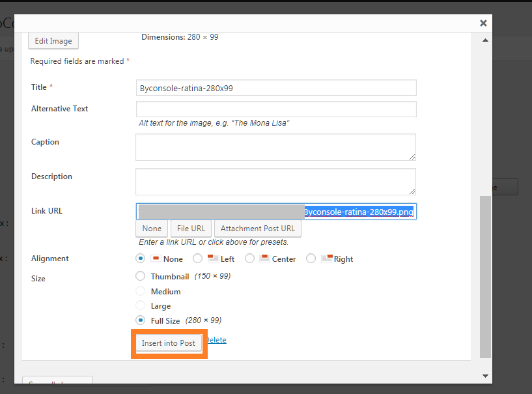Click the scrollbar up arrow
Screen dimensions: 532x394
coord(486,40)
